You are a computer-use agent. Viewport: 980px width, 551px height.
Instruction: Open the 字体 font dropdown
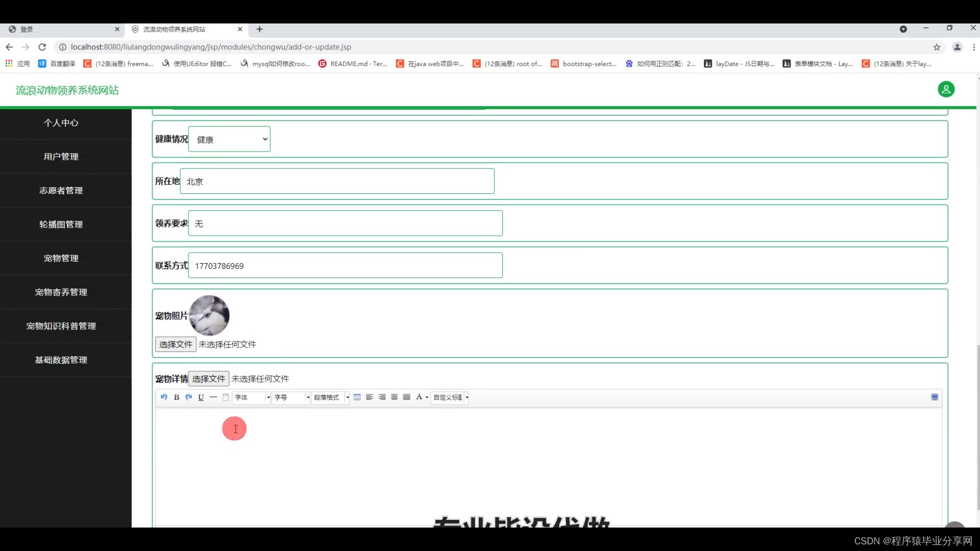pyautogui.click(x=251, y=397)
